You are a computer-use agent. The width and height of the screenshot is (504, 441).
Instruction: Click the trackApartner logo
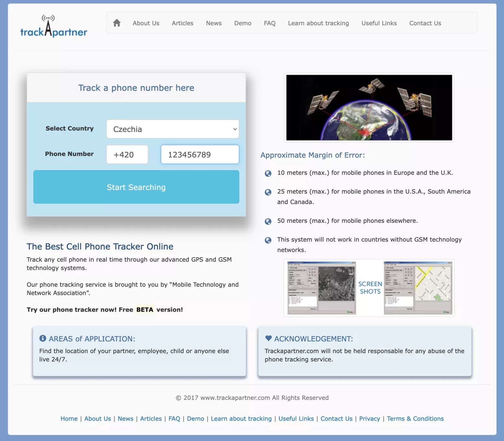point(54,26)
